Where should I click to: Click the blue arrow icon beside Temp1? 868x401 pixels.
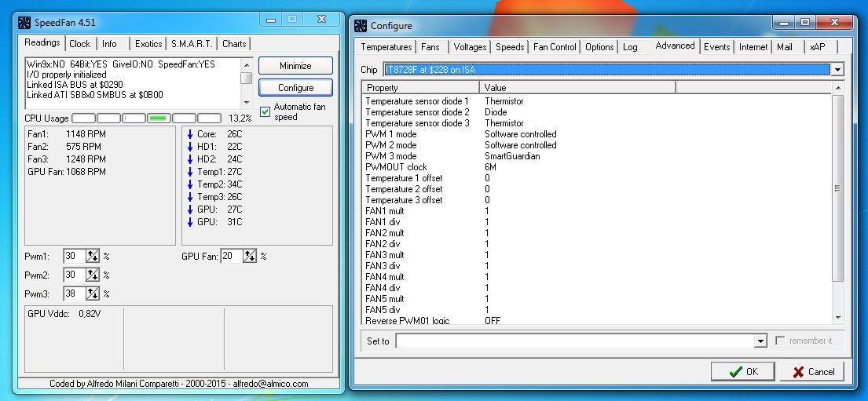[x=190, y=172]
